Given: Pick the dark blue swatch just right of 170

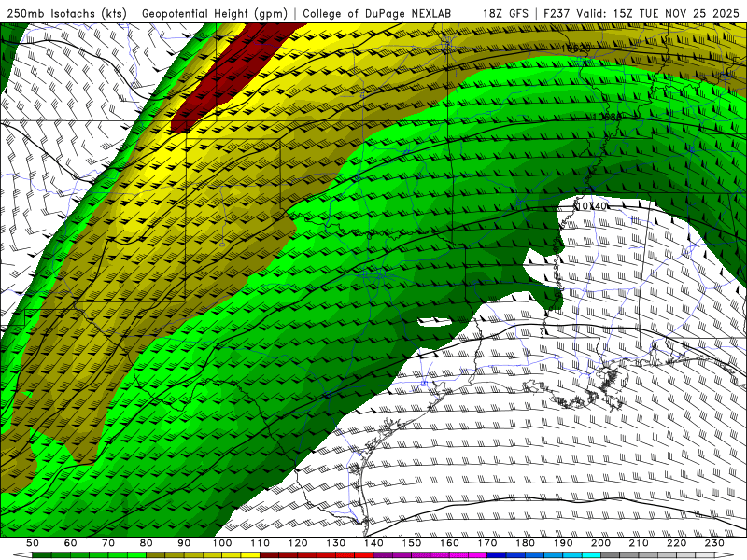Looking at the screenshot, I should 497,555.
